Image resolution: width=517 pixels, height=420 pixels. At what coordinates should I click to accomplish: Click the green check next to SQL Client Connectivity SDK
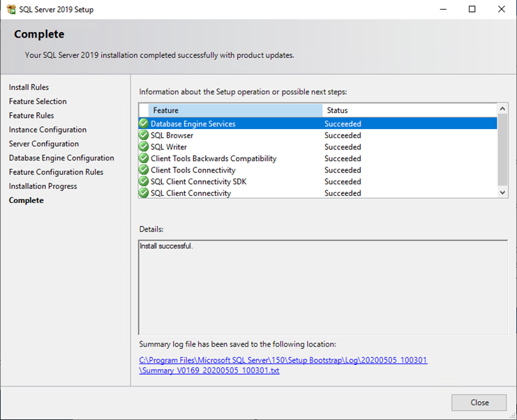point(144,181)
